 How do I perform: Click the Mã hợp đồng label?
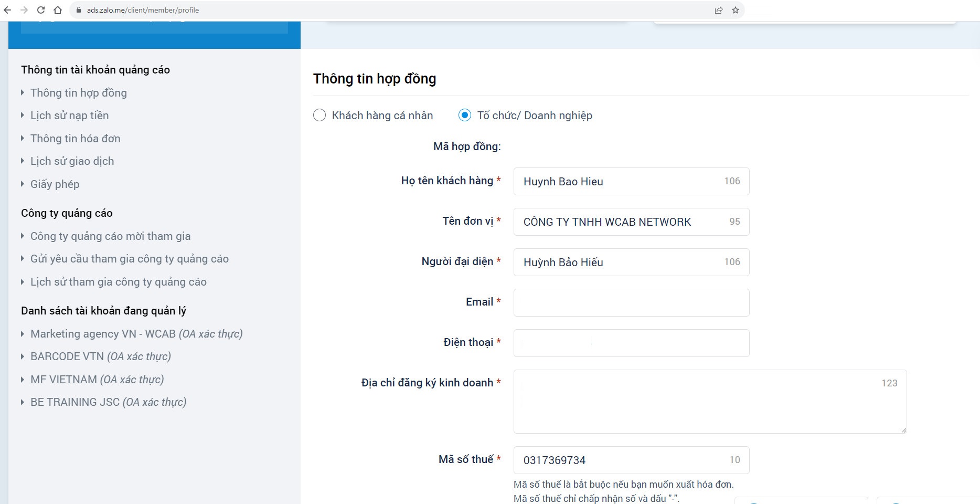tap(467, 146)
